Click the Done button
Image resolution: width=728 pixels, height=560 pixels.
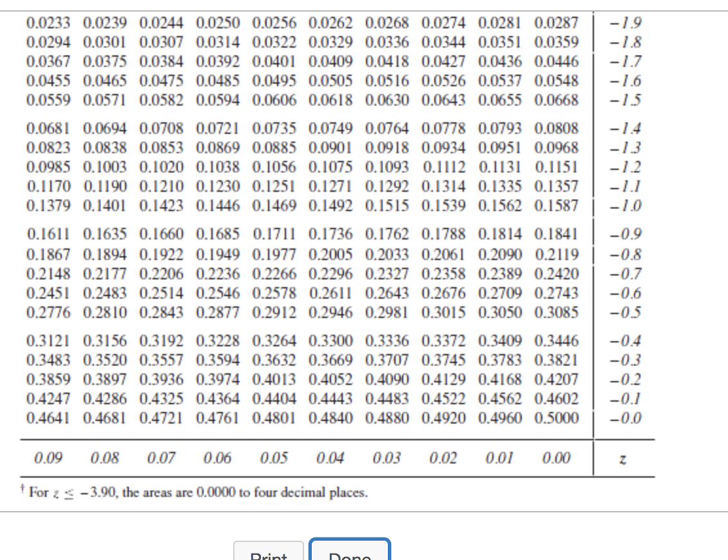coord(350,555)
